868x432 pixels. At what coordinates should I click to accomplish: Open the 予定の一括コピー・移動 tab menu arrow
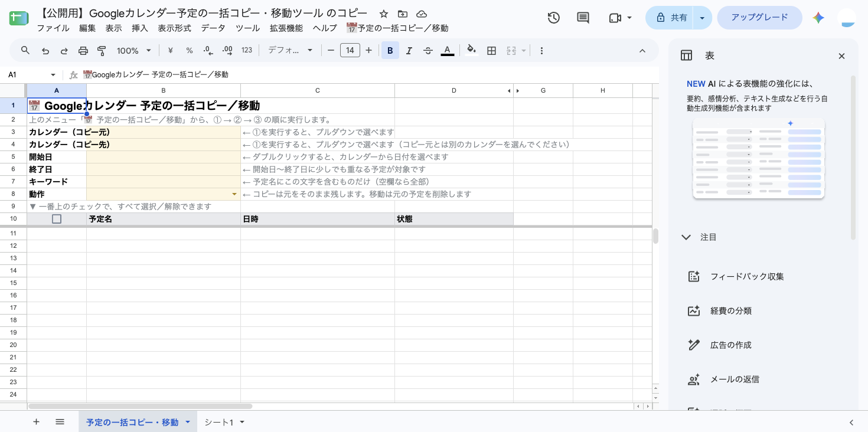coord(188,422)
